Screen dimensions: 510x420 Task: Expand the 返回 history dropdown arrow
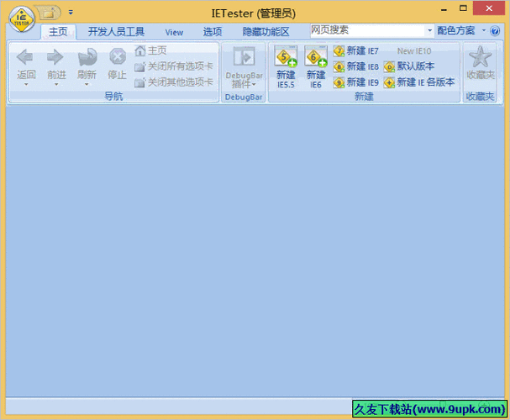pos(26,85)
